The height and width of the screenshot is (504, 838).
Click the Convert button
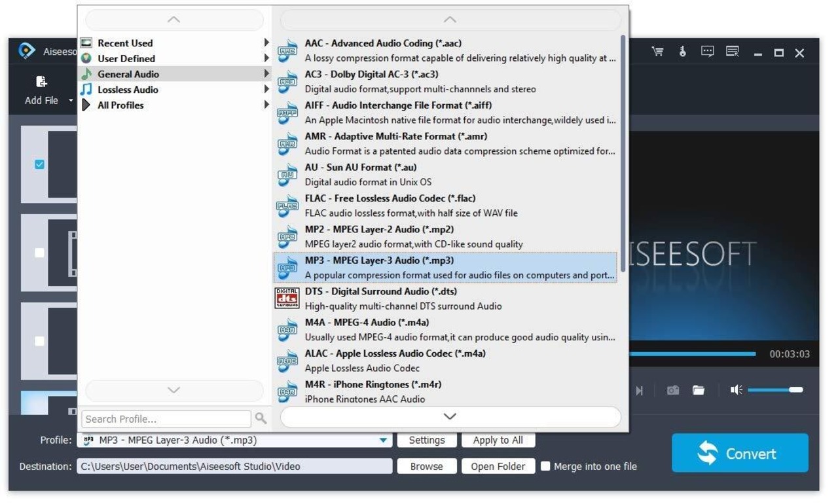[740, 453]
